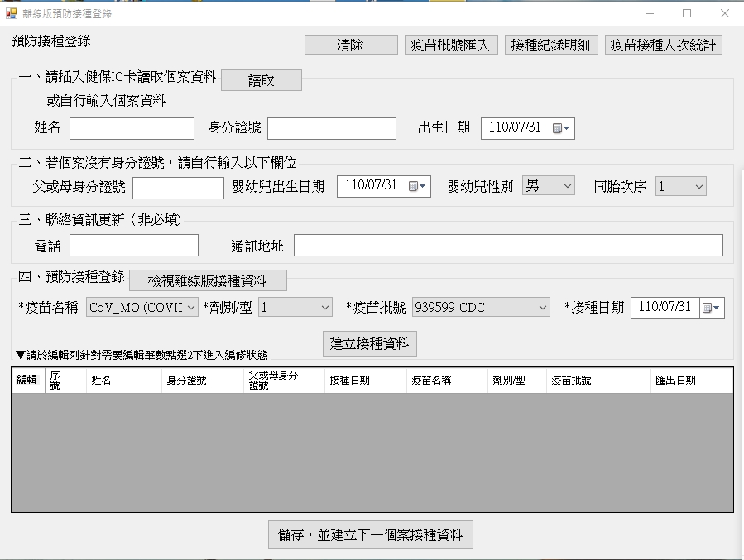Click the 序號 column header

(65, 380)
